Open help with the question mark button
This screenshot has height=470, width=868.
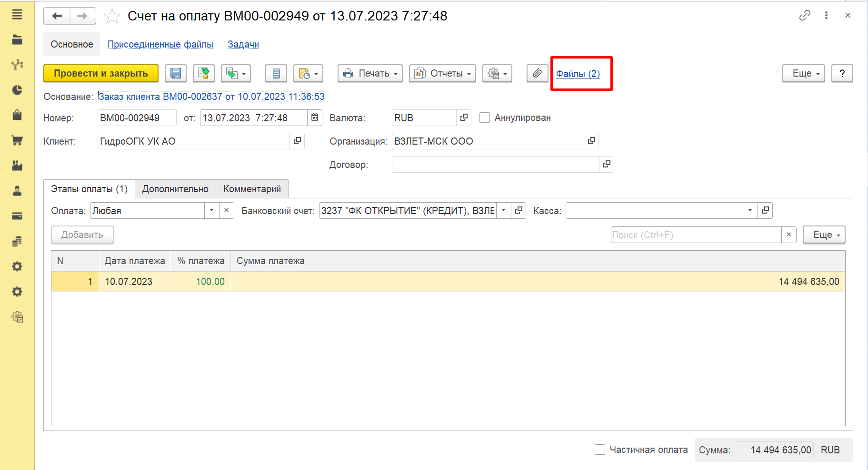tap(842, 73)
